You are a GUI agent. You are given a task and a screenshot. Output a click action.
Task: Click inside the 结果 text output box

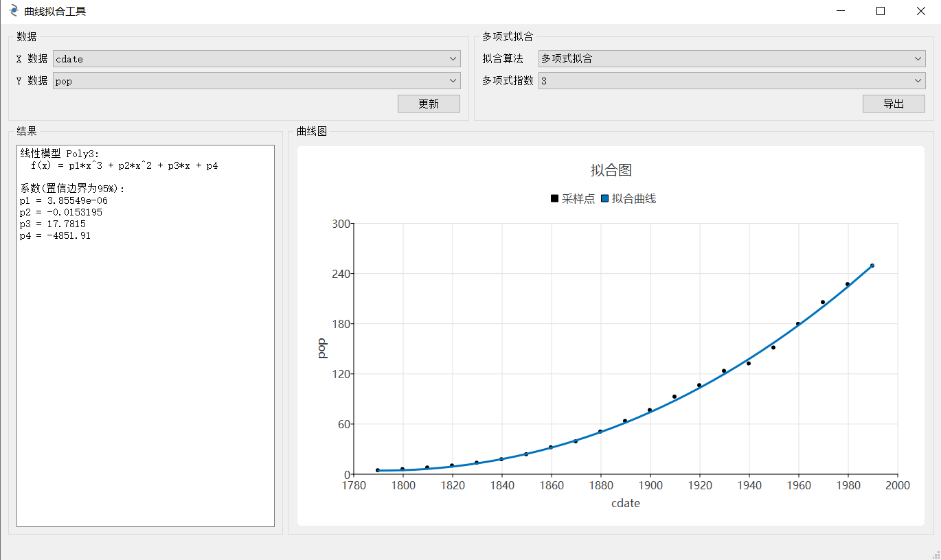(x=145, y=377)
